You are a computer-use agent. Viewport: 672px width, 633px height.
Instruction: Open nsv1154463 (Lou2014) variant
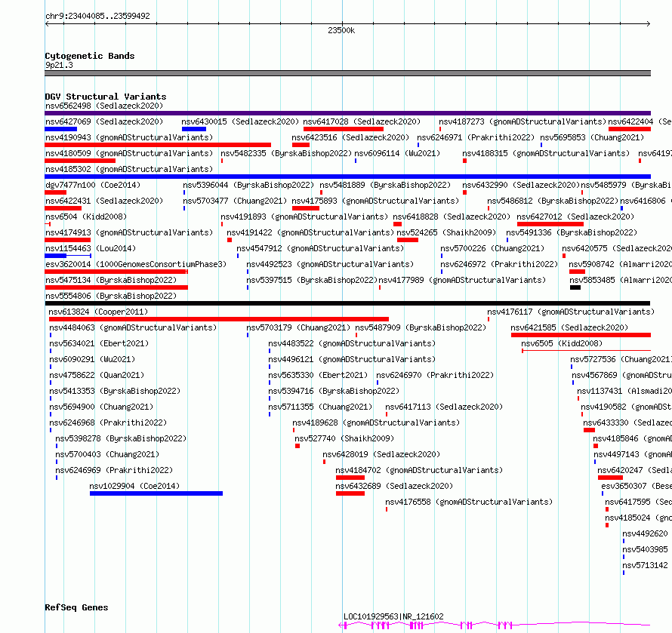pos(91,248)
